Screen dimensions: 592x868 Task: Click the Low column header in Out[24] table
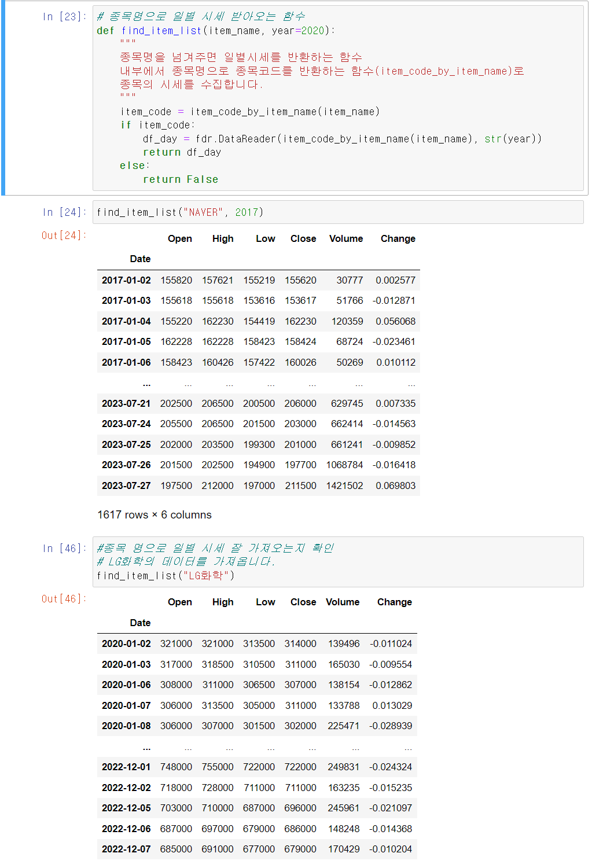click(266, 238)
